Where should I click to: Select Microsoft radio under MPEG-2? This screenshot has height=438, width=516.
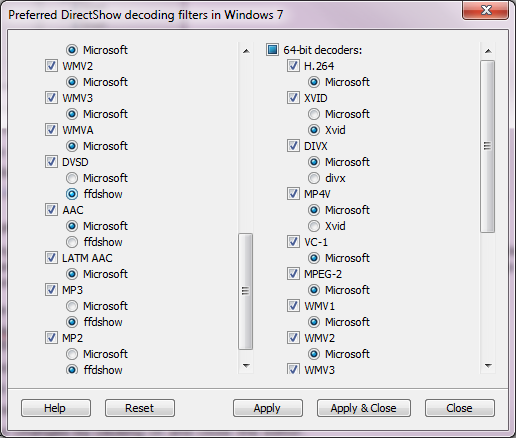pyautogui.click(x=314, y=290)
